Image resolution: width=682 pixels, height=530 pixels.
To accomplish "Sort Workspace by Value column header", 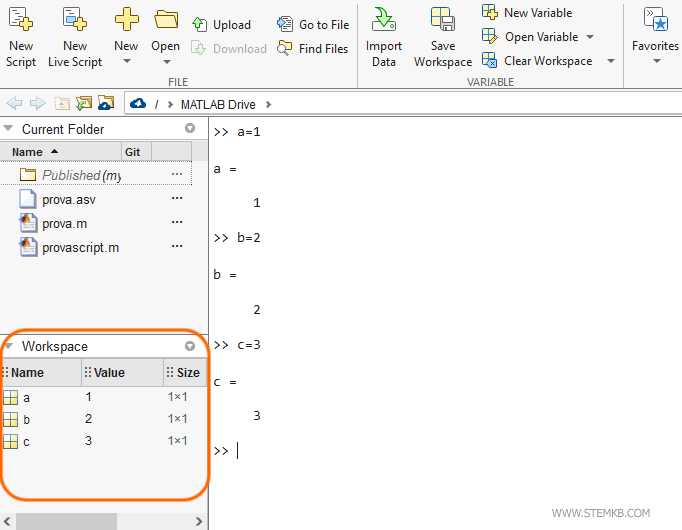I will [109, 373].
